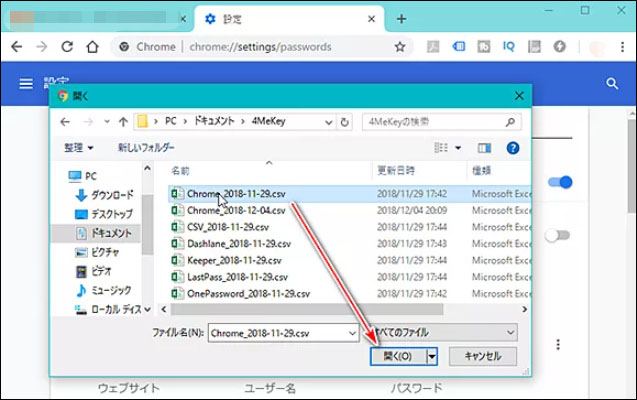
Task: Click the blue help question mark icon
Action: click(513, 147)
